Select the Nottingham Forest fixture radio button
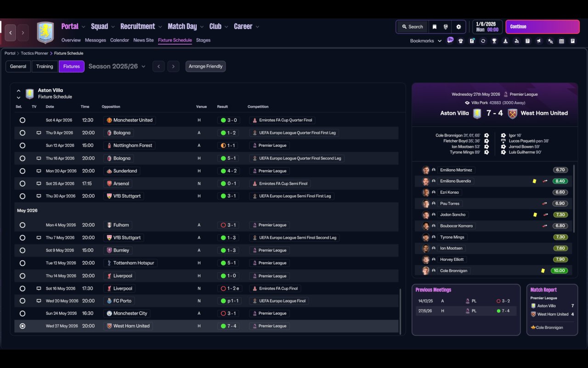This screenshot has height=368, width=588. click(x=23, y=145)
